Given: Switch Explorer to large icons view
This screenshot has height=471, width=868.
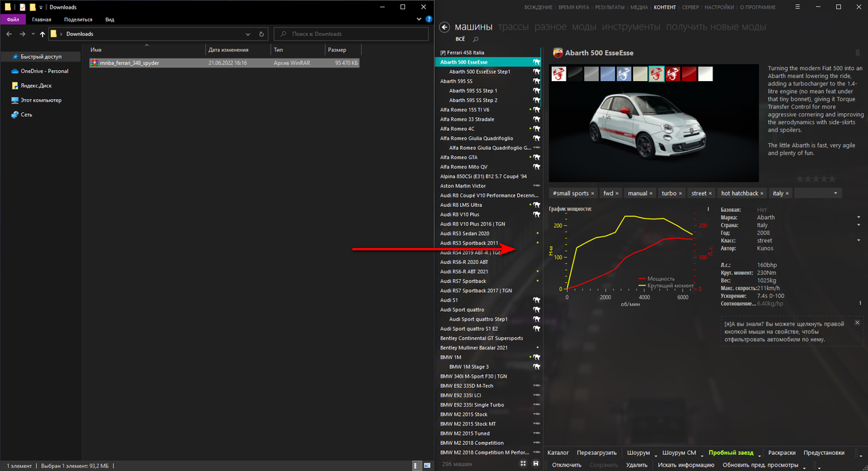Looking at the screenshot, I should (x=426, y=465).
